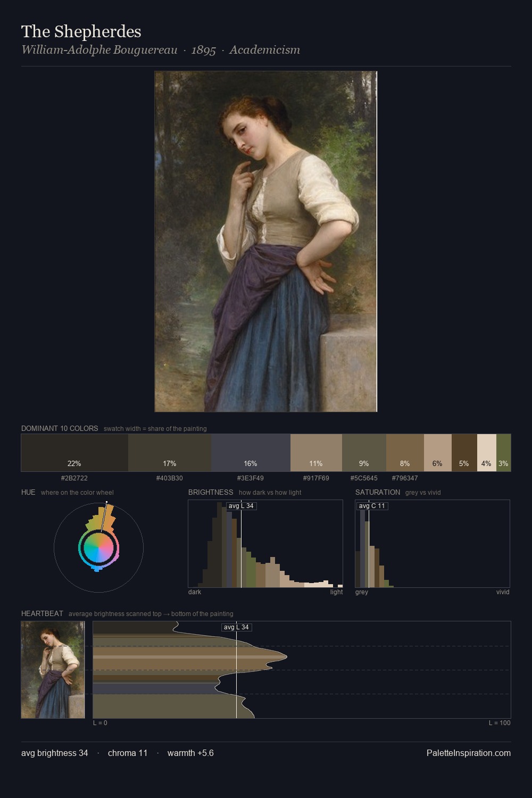Viewport: 532px width, 798px height.
Task: Open the PaletteInspiration.com link
Action: (x=469, y=753)
